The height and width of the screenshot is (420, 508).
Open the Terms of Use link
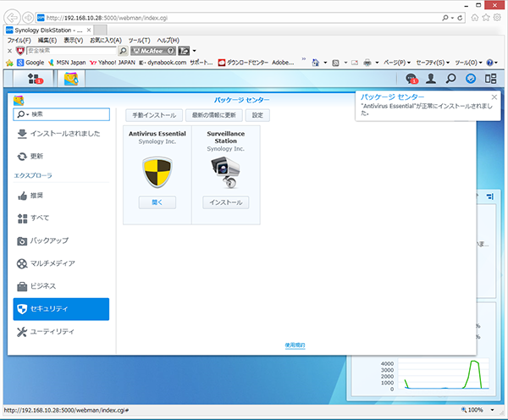pos(295,345)
